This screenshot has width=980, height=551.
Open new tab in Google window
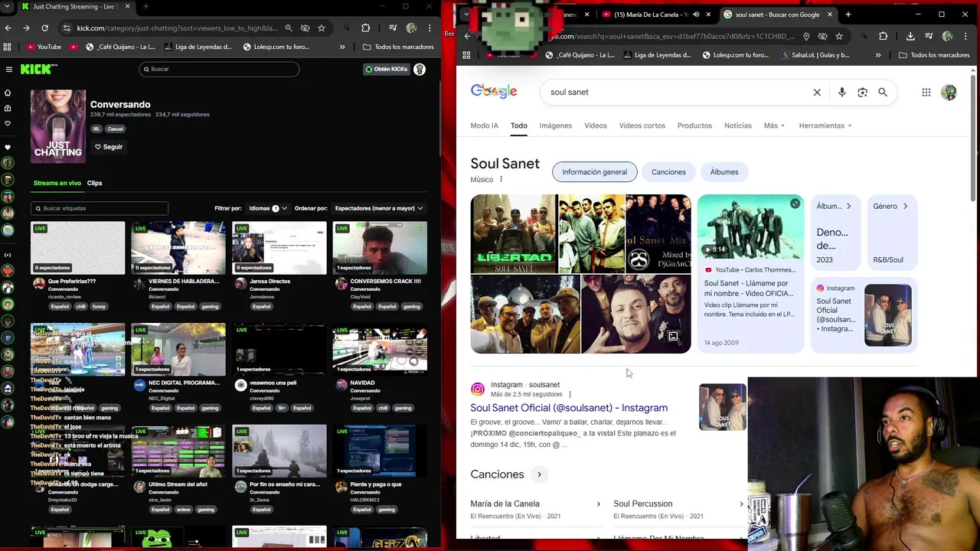[848, 15]
